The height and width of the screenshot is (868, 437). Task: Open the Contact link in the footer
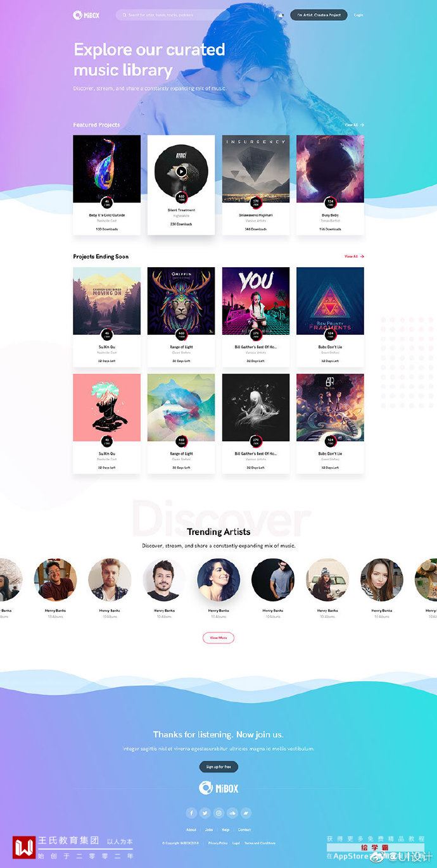tap(244, 829)
